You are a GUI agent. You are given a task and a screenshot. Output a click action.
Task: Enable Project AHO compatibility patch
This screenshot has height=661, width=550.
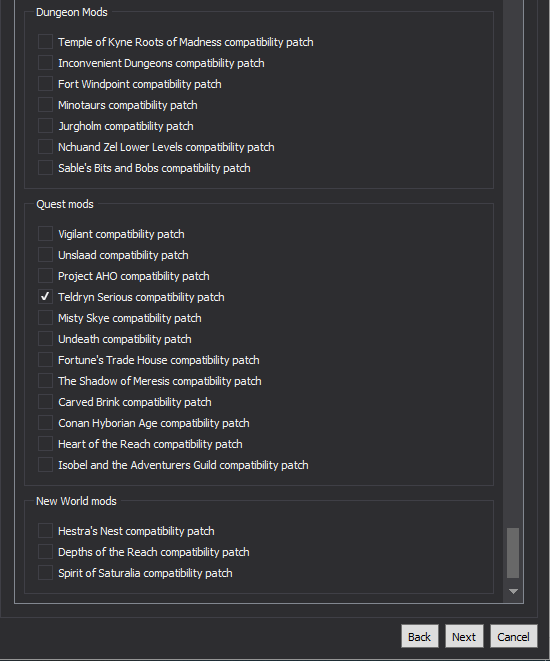pyautogui.click(x=45, y=276)
